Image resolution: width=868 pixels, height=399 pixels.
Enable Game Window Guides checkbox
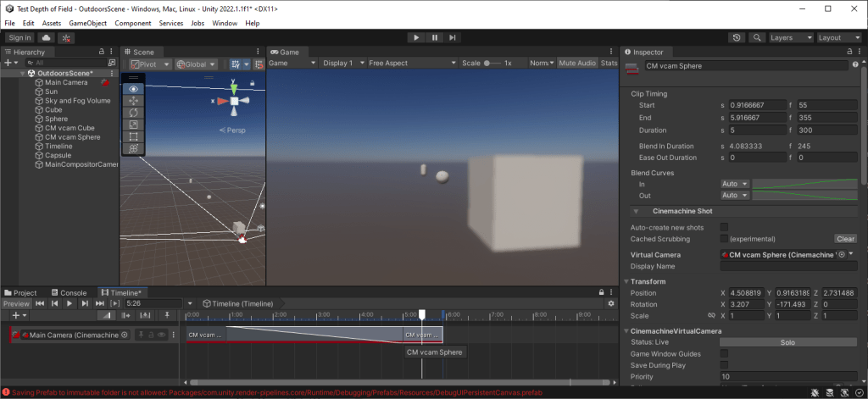tap(724, 353)
